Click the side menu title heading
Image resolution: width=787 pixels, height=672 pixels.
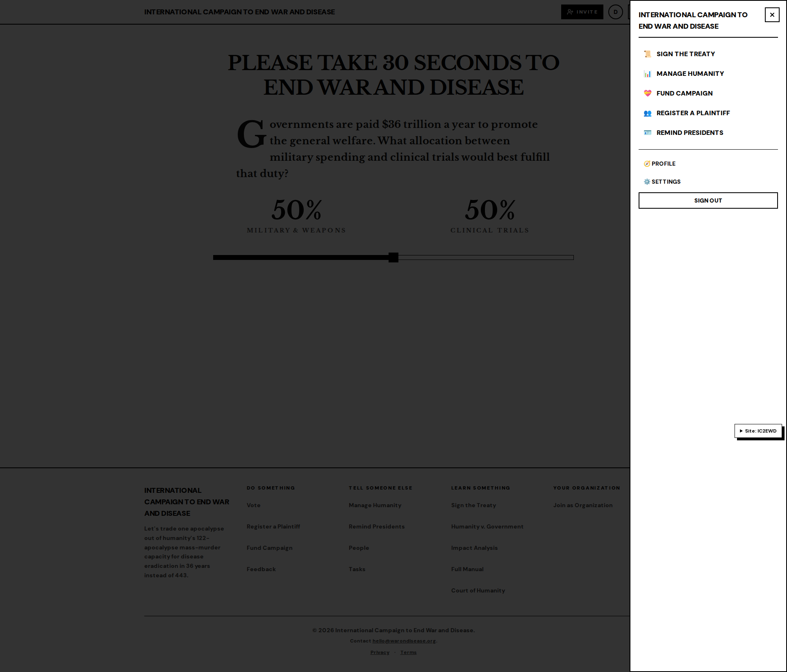(x=693, y=21)
